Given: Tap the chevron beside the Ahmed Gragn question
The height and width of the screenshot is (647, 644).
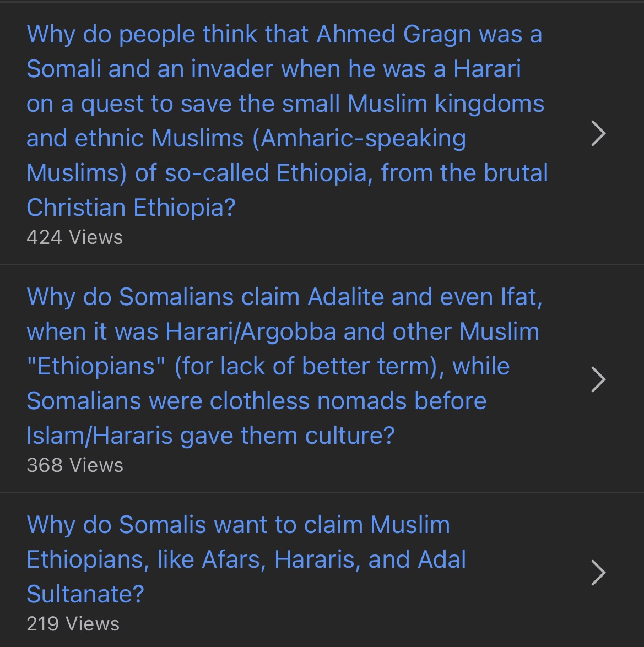Looking at the screenshot, I should tap(598, 133).
